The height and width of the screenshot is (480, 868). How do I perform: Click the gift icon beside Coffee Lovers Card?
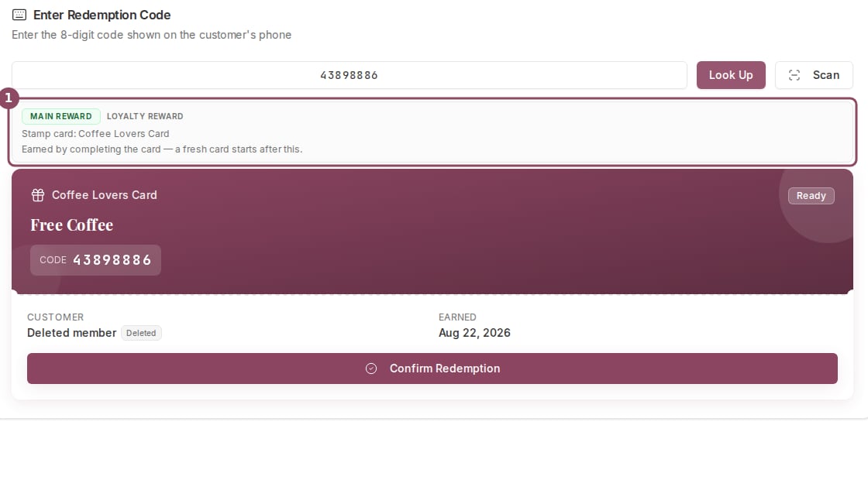[x=38, y=195]
